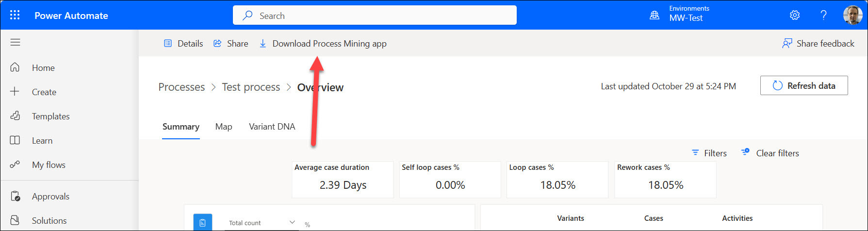The height and width of the screenshot is (231, 868).
Task: Collapse the left navigation hamburger menu
Action: (16, 43)
